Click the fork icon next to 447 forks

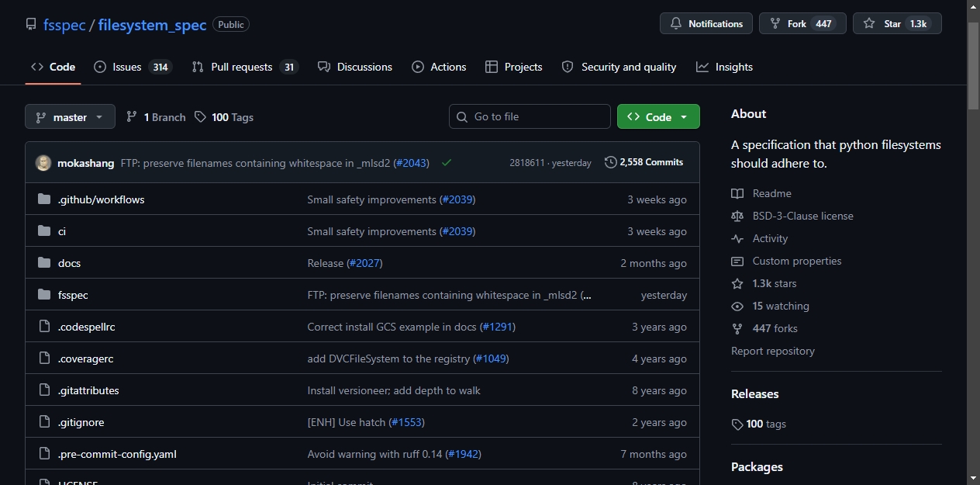(x=737, y=328)
